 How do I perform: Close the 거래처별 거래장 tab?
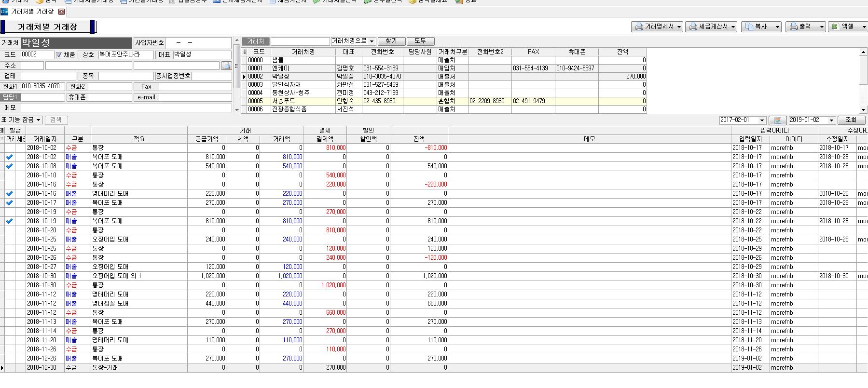pyautogui.click(x=61, y=12)
